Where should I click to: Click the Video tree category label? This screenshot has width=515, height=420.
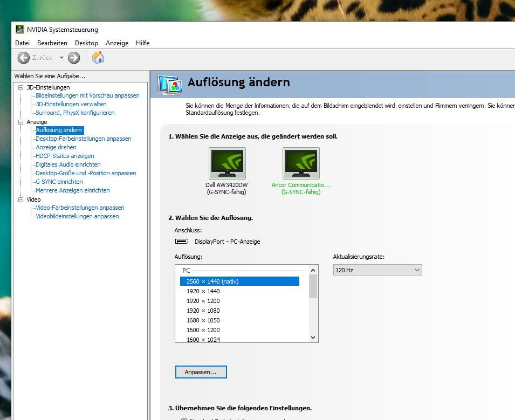coord(33,199)
